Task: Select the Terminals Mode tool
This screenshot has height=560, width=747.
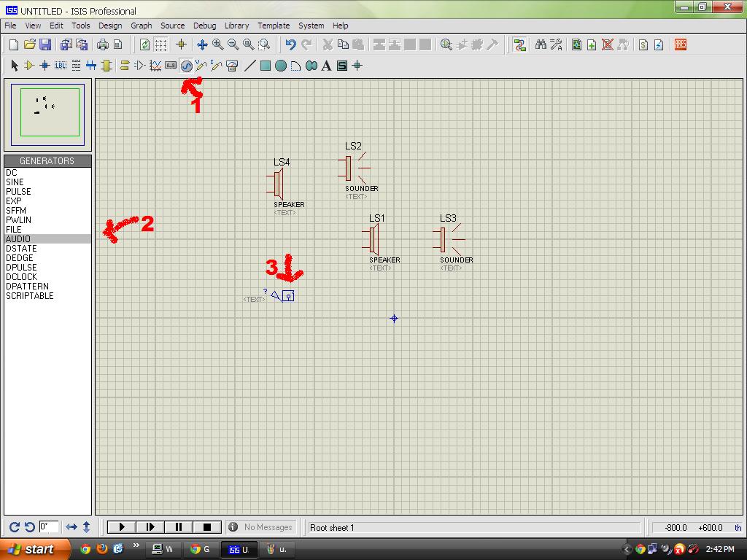Action: [x=125, y=66]
